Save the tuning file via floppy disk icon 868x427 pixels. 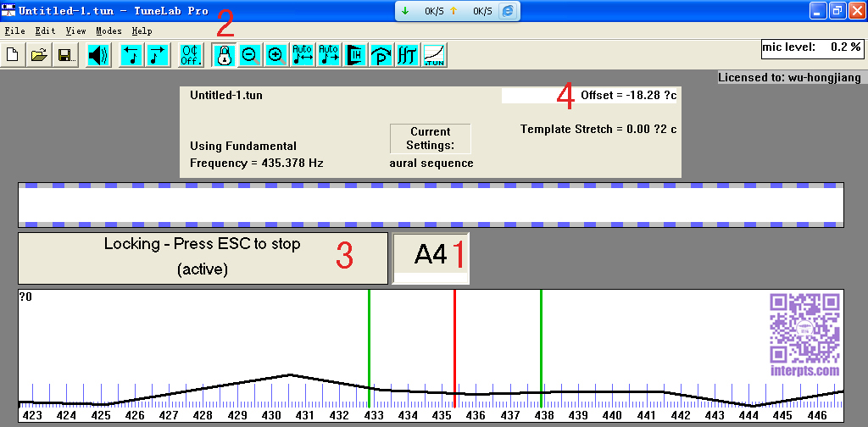pos(64,56)
